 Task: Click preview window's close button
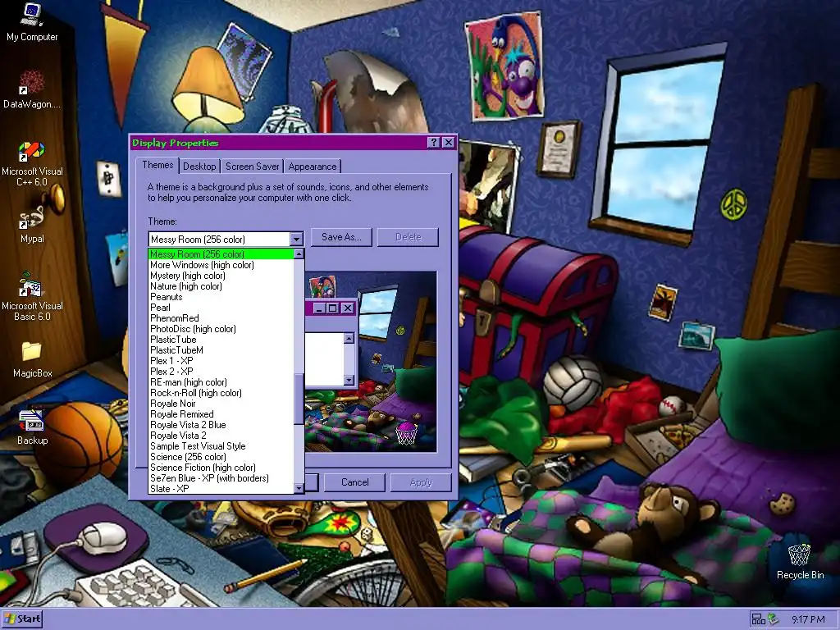click(x=348, y=308)
